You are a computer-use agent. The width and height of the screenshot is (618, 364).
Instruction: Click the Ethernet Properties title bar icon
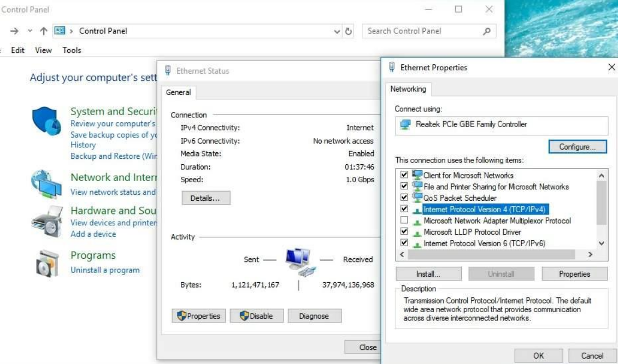click(x=391, y=67)
